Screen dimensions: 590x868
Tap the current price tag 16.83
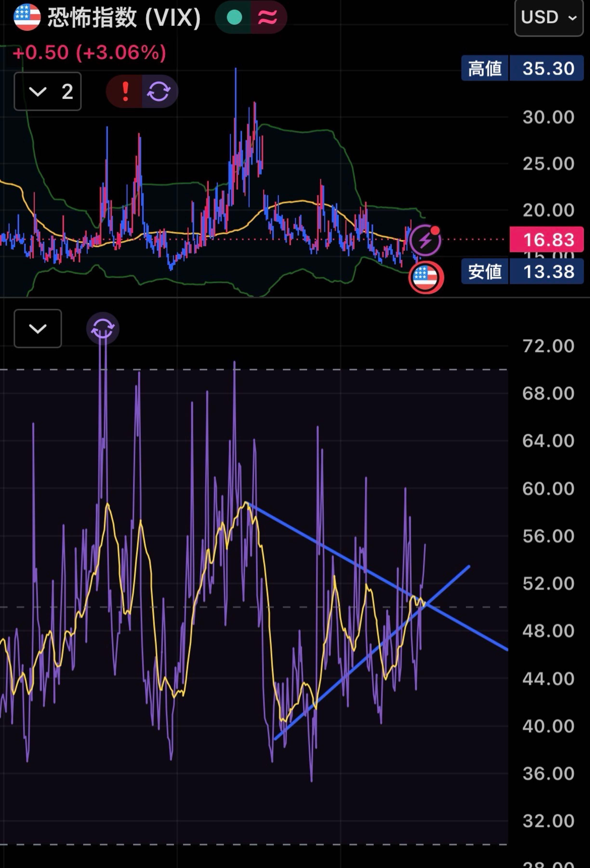(547, 239)
